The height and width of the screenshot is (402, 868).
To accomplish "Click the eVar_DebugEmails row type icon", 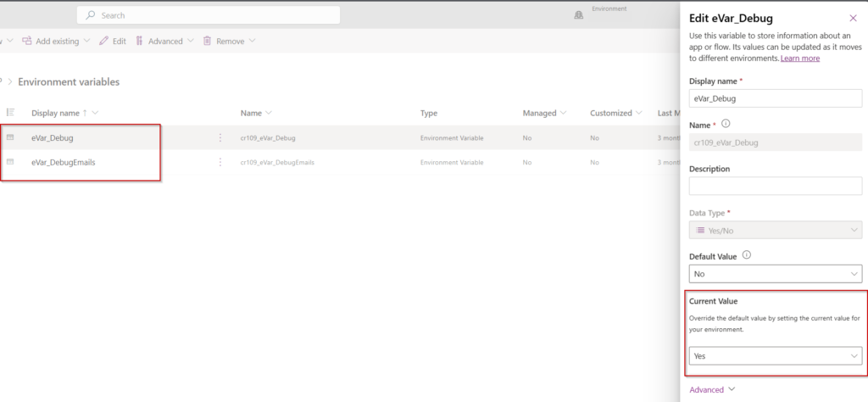I will coord(11,162).
